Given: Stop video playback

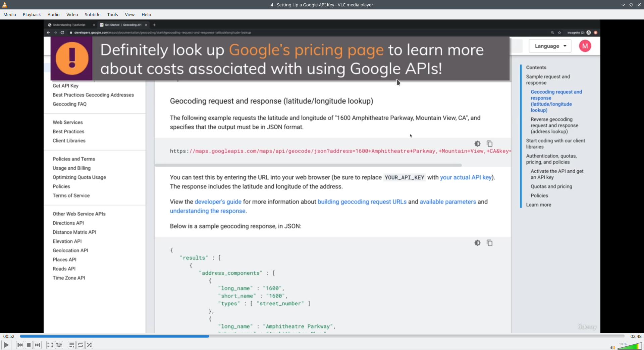Looking at the screenshot, I should coord(29,345).
